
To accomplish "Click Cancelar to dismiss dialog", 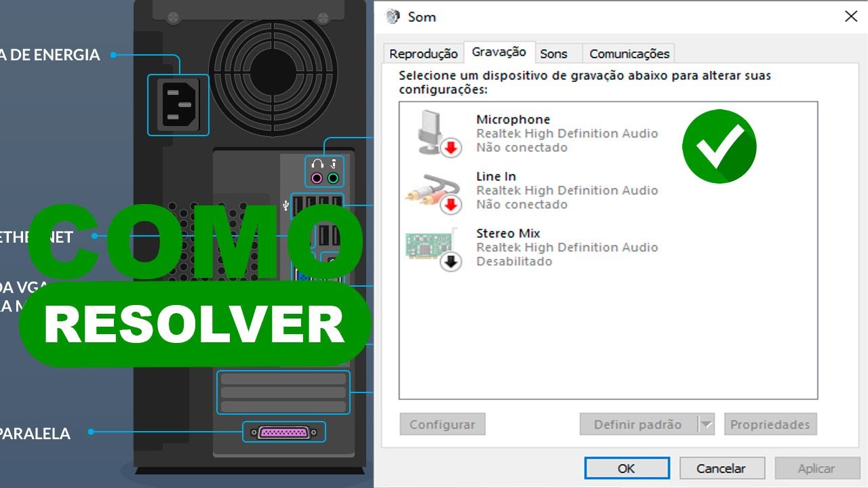I will (x=722, y=468).
